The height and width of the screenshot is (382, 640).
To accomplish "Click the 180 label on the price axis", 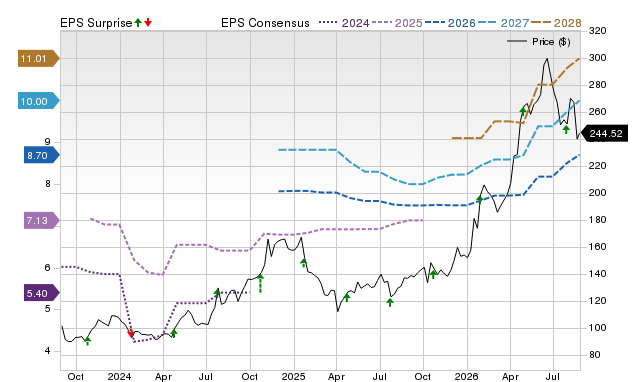I will point(597,219).
